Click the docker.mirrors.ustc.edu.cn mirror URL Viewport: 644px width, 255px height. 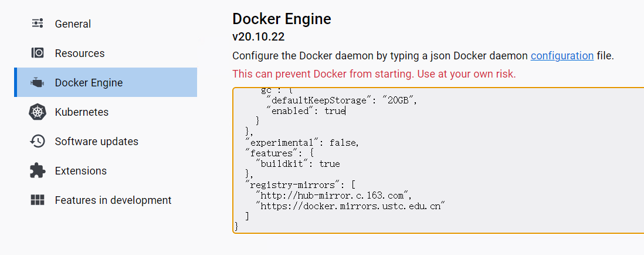350,206
